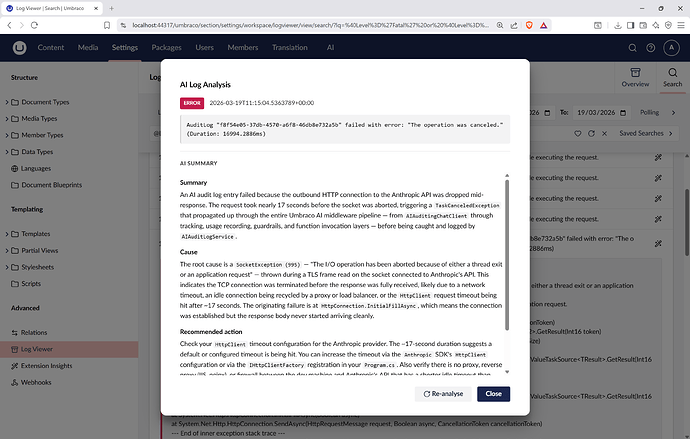The height and width of the screenshot is (439, 690).
Task: Open the help question mark icon
Action: [650, 48]
